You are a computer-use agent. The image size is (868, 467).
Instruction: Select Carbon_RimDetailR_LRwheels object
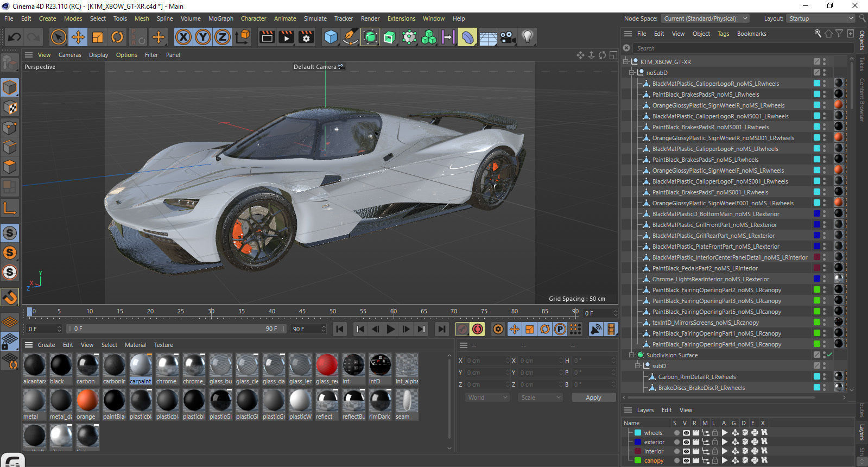click(697, 377)
